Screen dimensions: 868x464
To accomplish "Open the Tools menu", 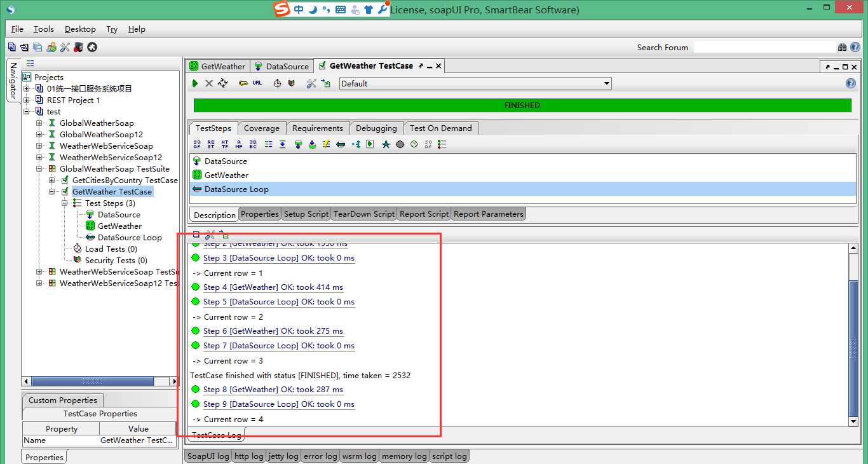I will point(44,29).
